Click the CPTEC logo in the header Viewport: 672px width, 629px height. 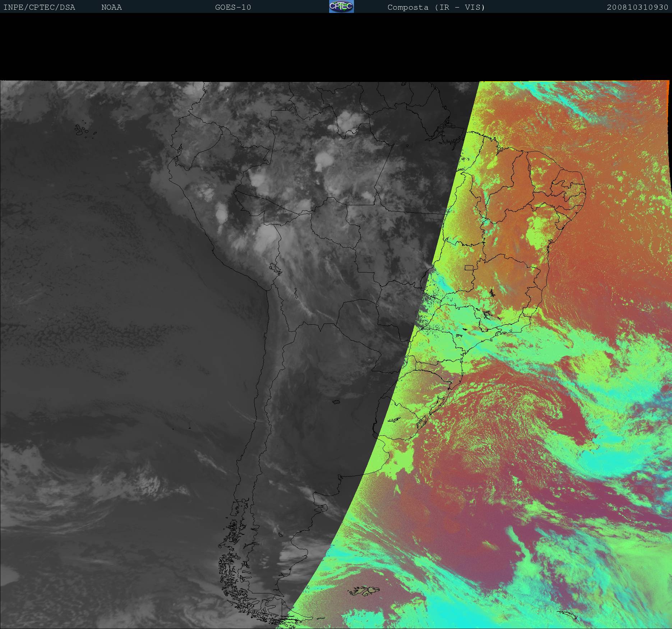coord(341,6)
